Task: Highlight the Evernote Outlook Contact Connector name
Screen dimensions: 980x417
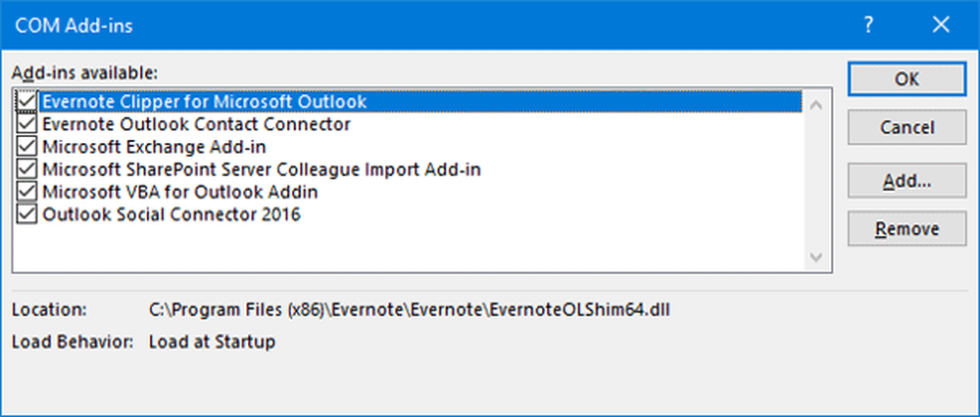Action: (196, 124)
